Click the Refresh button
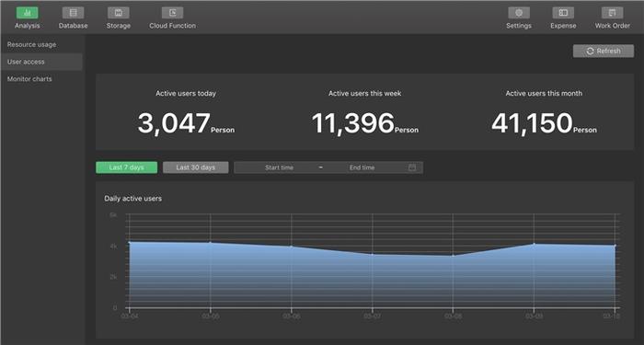The height and width of the screenshot is (345, 644). pos(604,51)
